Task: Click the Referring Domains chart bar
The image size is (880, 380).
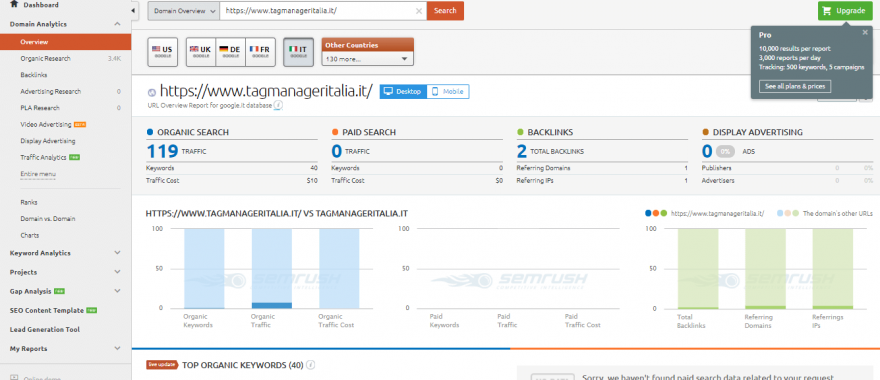Action: pyautogui.click(x=765, y=268)
